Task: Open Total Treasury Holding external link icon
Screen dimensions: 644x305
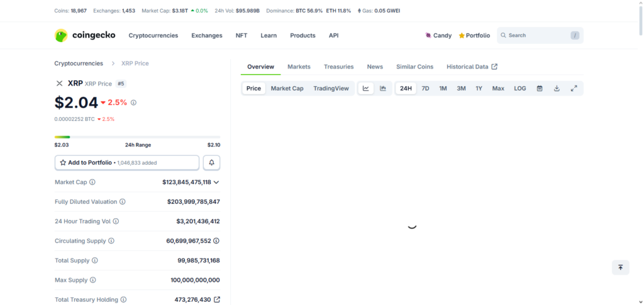Action: (217, 300)
